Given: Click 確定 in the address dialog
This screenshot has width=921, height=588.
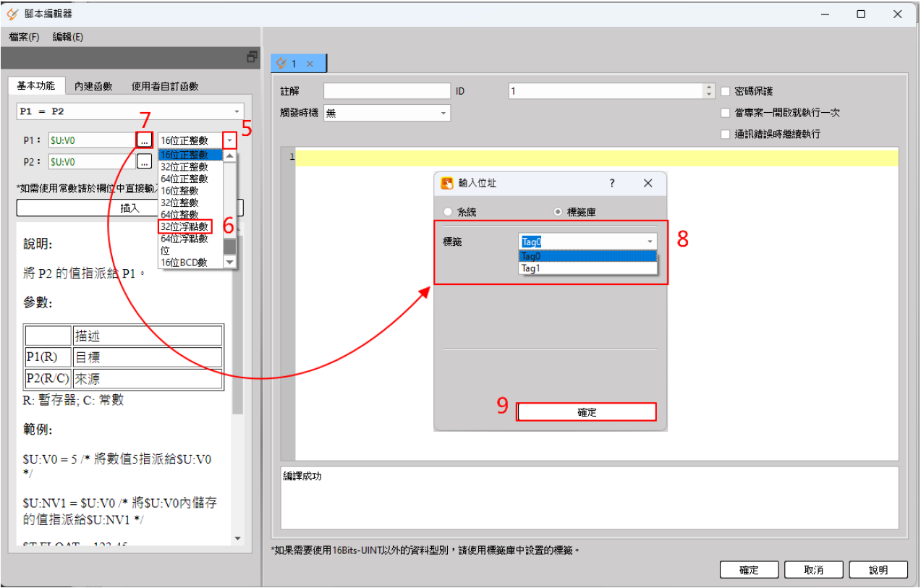Looking at the screenshot, I should coord(587,412).
